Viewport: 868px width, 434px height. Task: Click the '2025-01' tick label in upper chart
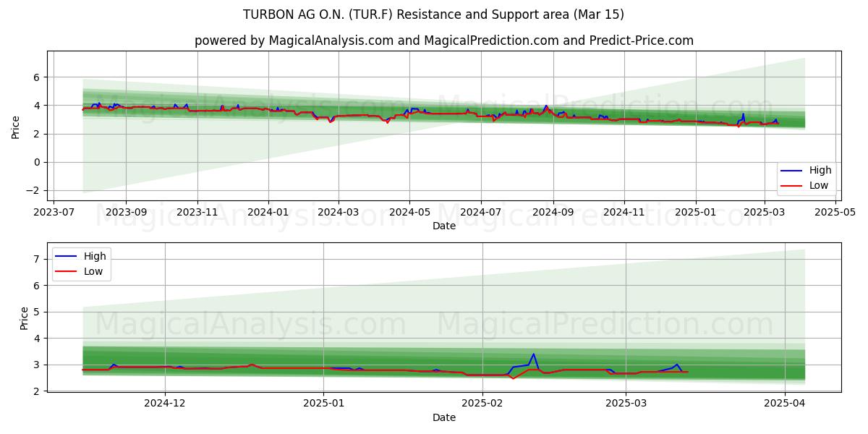click(x=696, y=213)
